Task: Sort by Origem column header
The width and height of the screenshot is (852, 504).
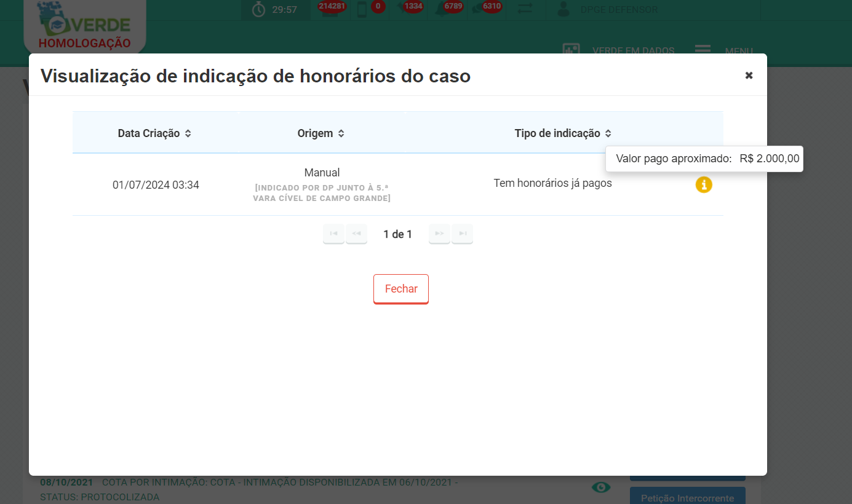Action: click(x=320, y=133)
